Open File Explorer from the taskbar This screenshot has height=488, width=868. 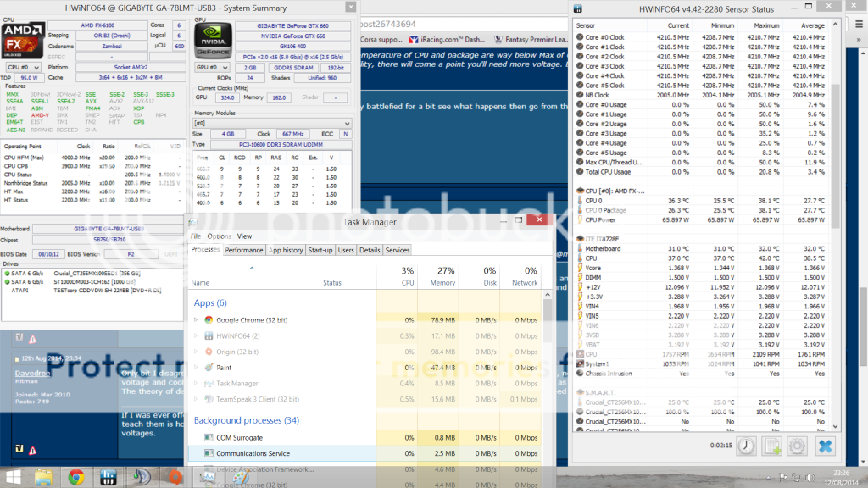tap(43, 477)
